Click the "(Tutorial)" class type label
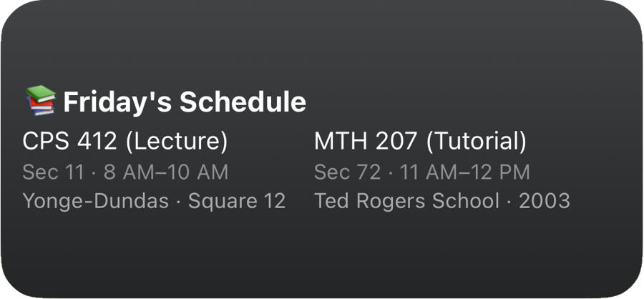The height and width of the screenshot is (299, 644). coord(476,142)
